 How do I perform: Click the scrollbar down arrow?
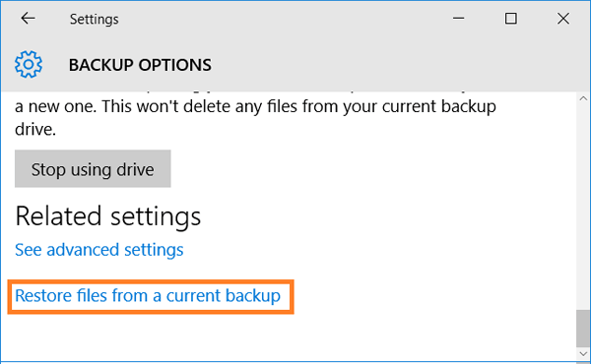point(583,354)
